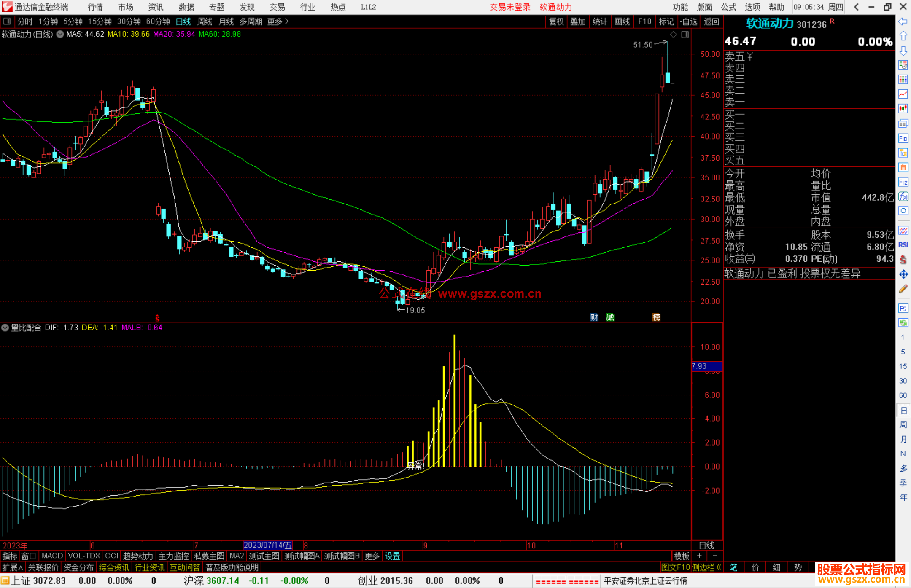Expand the 扩展 panel at bottom left
Screen dimensions: 911x588
12,567
